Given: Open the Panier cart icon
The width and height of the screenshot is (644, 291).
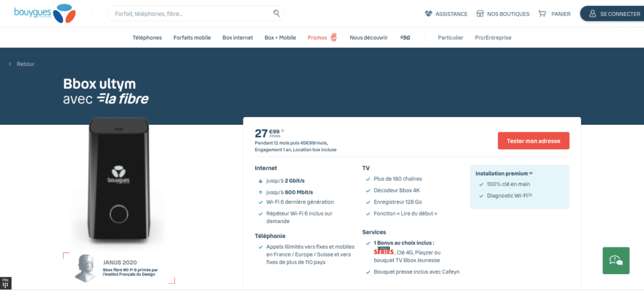Looking at the screenshot, I should click(x=542, y=14).
